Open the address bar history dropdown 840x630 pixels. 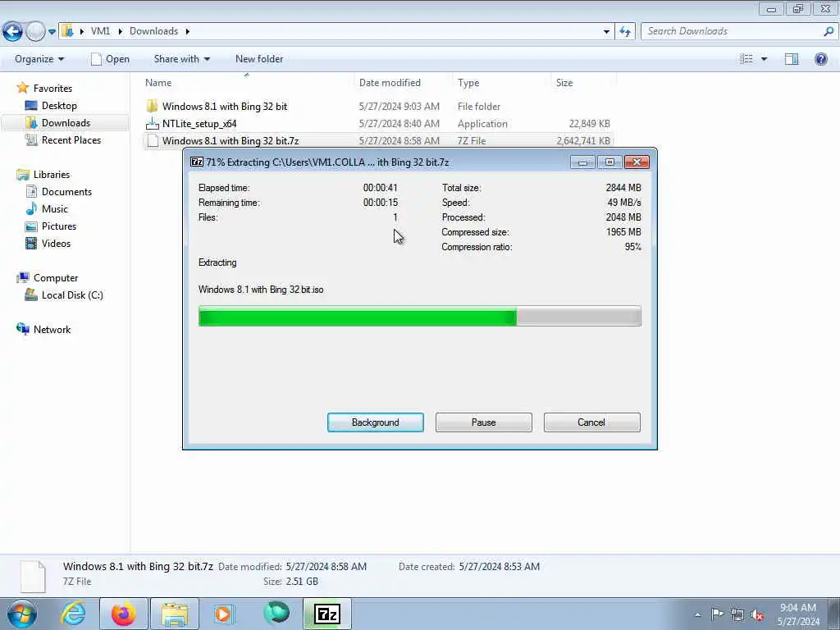click(606, 32)
